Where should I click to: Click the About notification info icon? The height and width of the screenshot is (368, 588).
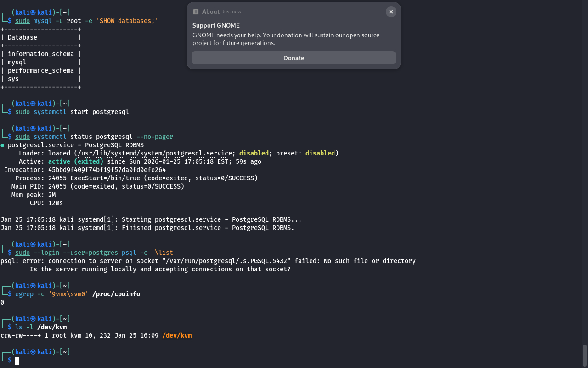(x=196, y=12)
